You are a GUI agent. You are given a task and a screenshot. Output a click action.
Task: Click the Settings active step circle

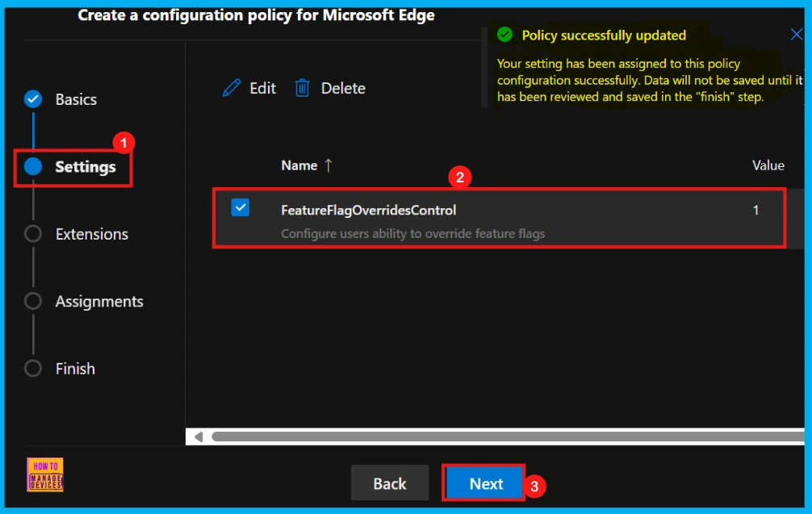click(33, 166)
